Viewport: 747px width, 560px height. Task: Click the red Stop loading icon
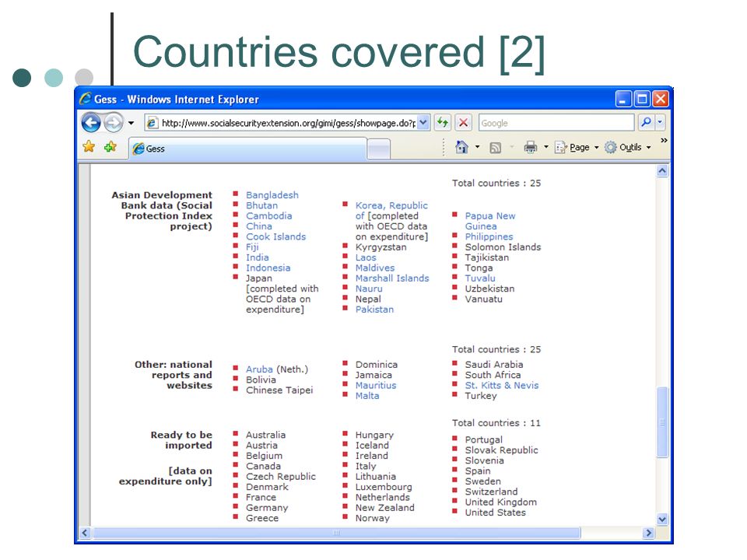[463, 123]
